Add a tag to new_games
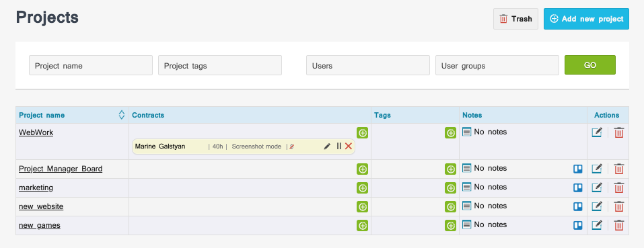This screenshot has width=644, height=248. pos(451,225)
